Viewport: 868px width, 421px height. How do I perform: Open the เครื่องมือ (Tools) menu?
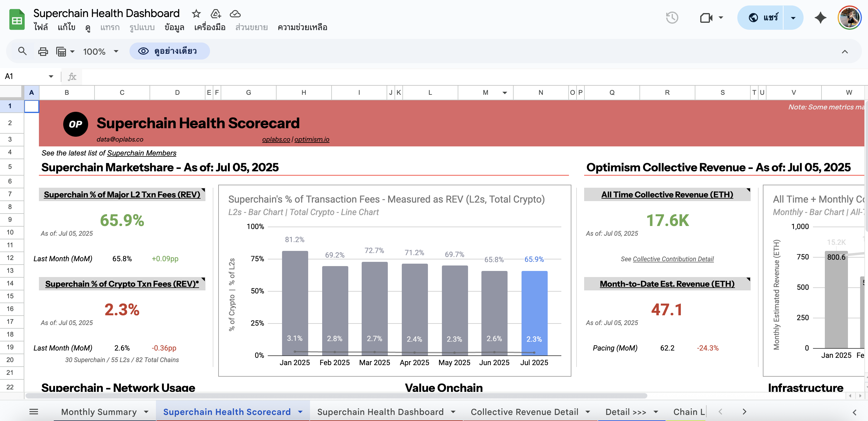tap(210, 27)
